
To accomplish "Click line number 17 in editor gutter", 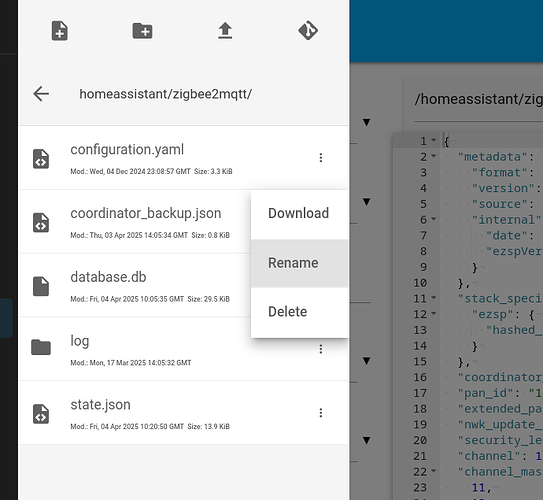I will (x=420, y=393).
